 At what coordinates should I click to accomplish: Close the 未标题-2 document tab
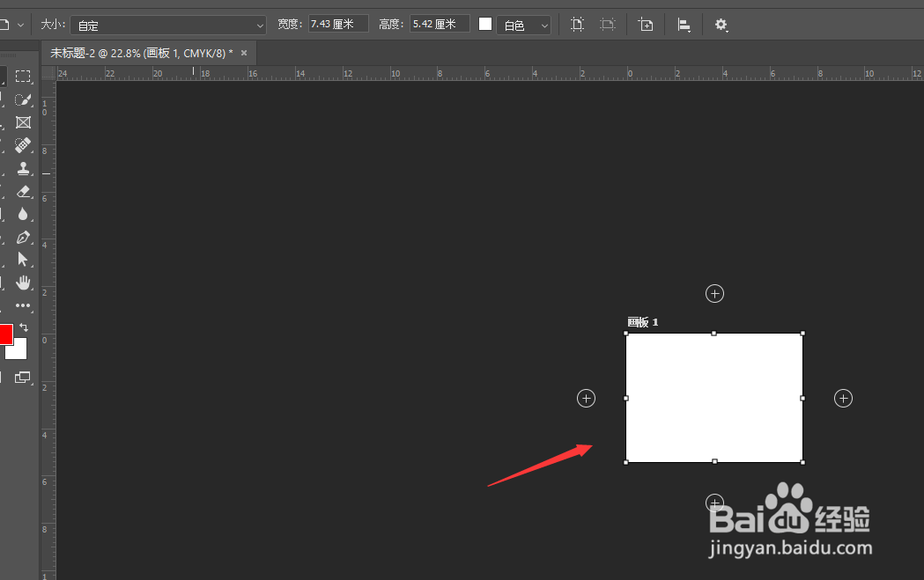[244, 53]
